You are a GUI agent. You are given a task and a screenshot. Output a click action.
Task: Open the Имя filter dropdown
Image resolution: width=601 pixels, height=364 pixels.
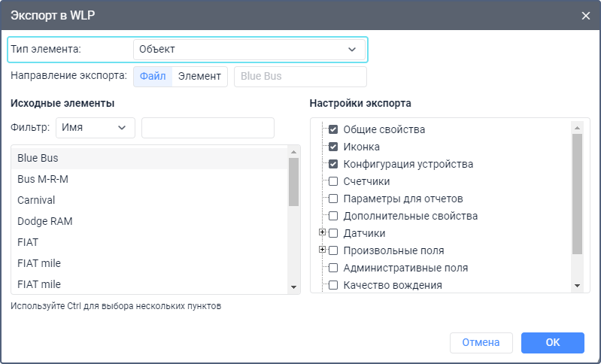[96, 128]
